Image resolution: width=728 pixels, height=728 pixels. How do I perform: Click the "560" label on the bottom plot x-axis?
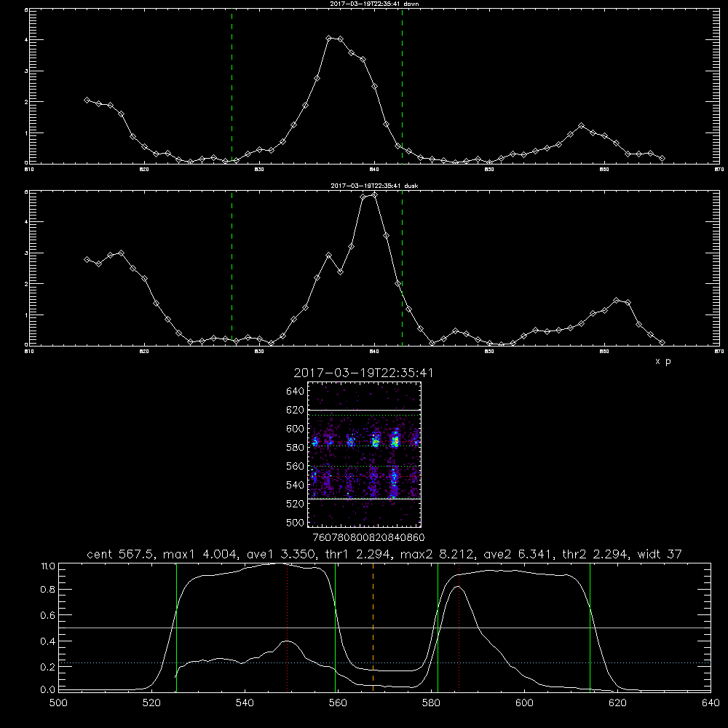[x=338, y=703]
